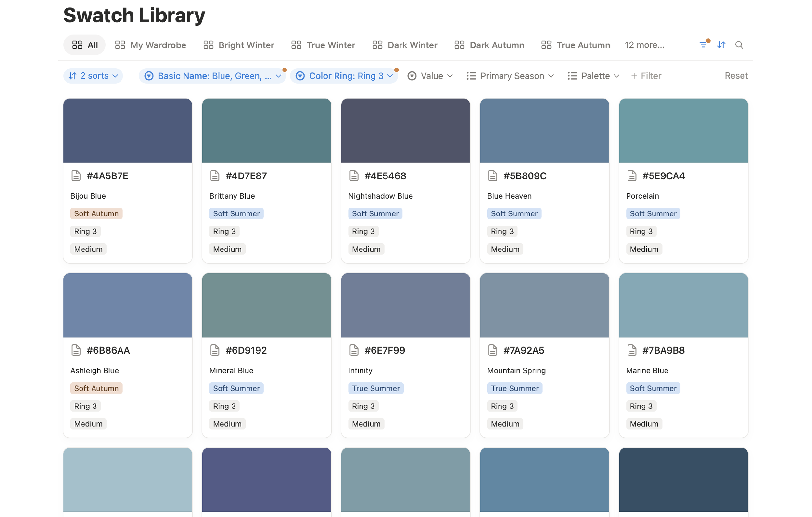
Task: Click the Nightshadow Blue name text
Action: tap(380, 196)
